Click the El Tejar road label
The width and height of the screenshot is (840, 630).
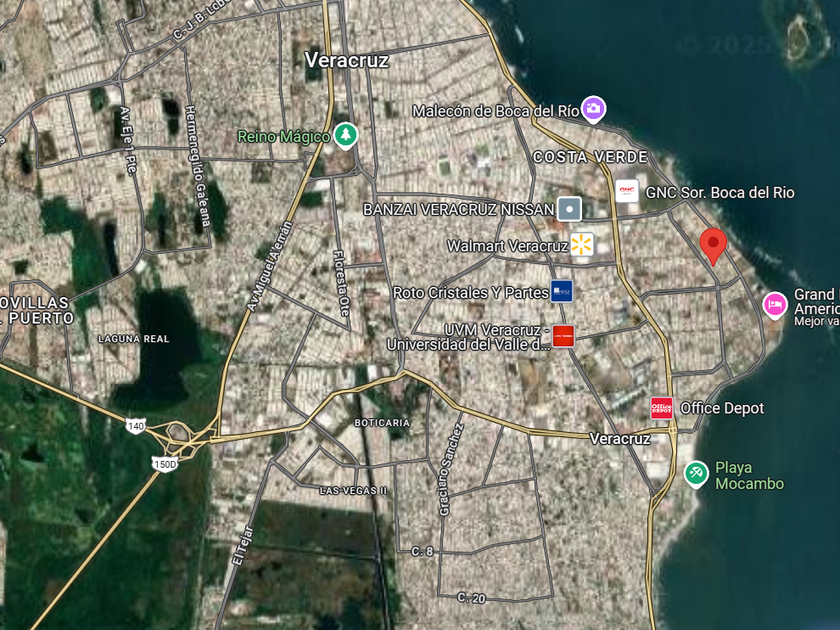(242, 545)
